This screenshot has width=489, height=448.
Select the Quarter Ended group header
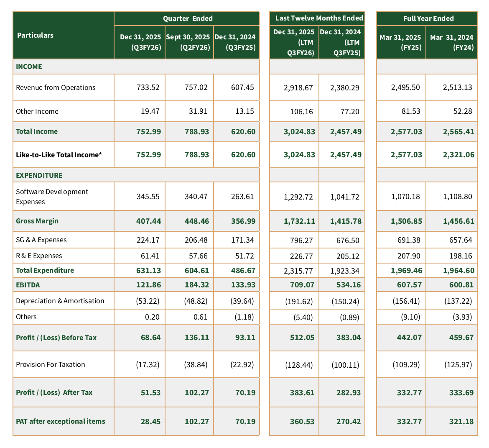point(188,18)
